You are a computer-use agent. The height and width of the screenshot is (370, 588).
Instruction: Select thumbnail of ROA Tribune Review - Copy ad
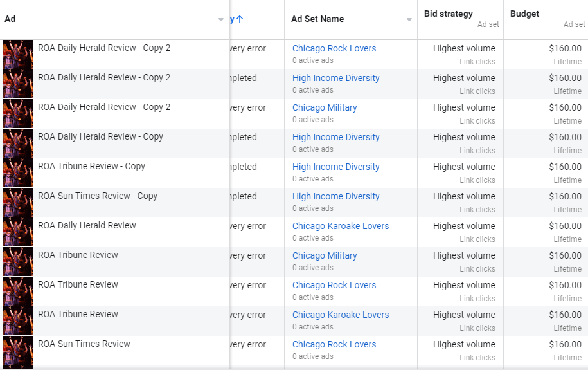18,173
